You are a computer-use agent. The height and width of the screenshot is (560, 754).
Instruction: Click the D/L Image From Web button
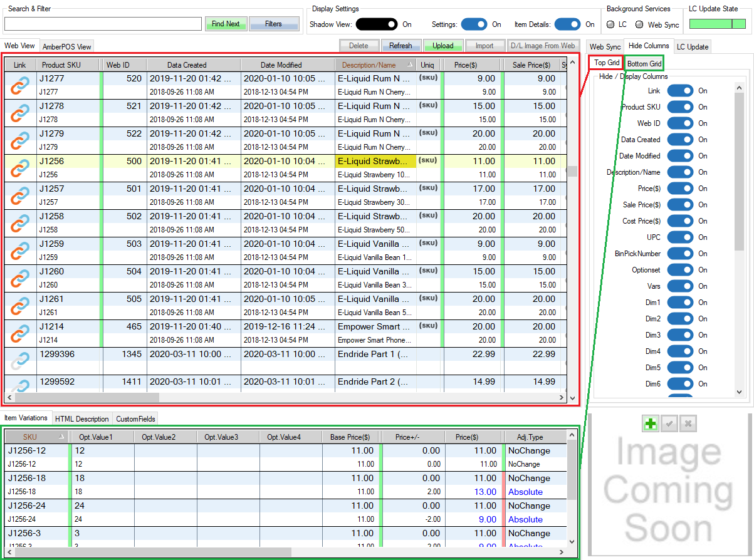[543, 46]
